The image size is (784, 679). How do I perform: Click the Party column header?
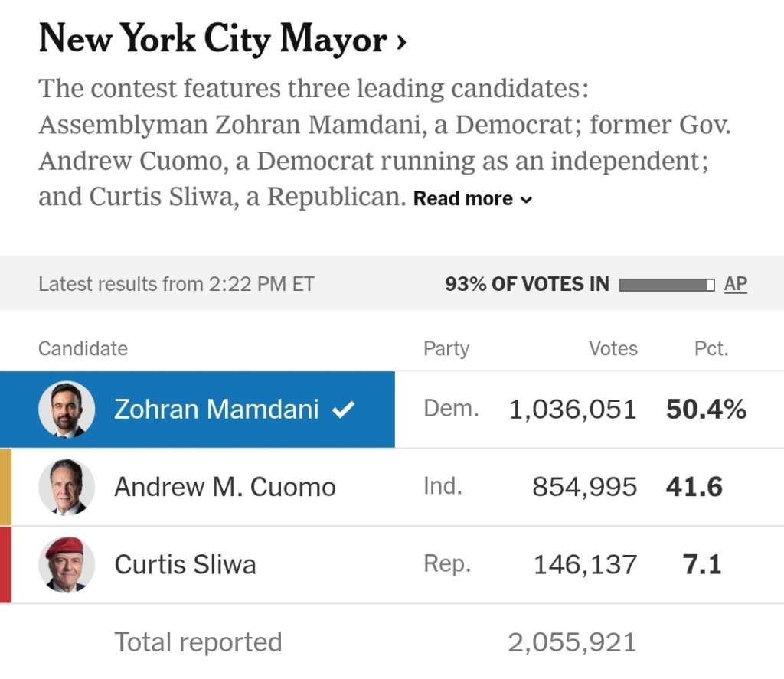[446, 349]
